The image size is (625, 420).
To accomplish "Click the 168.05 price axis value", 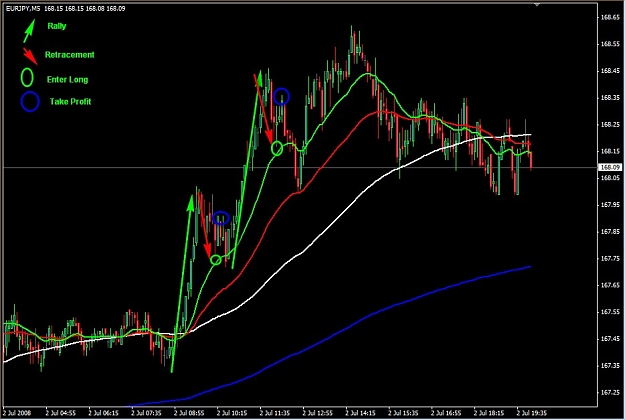I will point(610,178).
